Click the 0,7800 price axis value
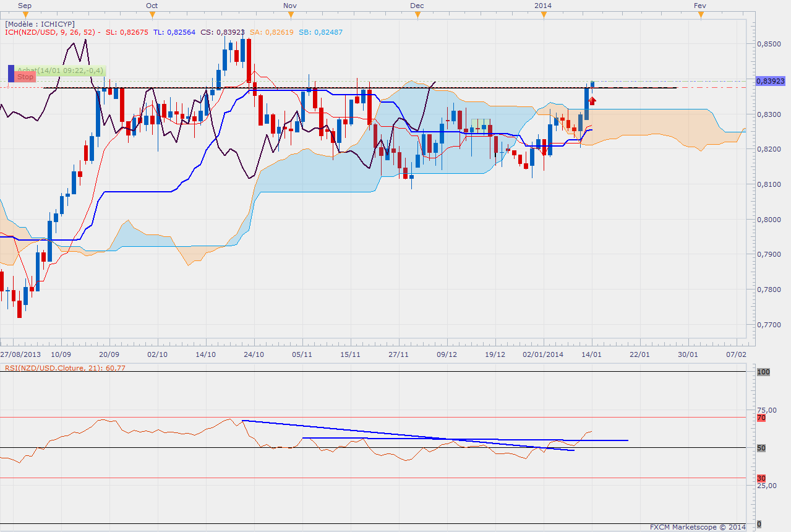The image size is (791, 532). point(769,290)
